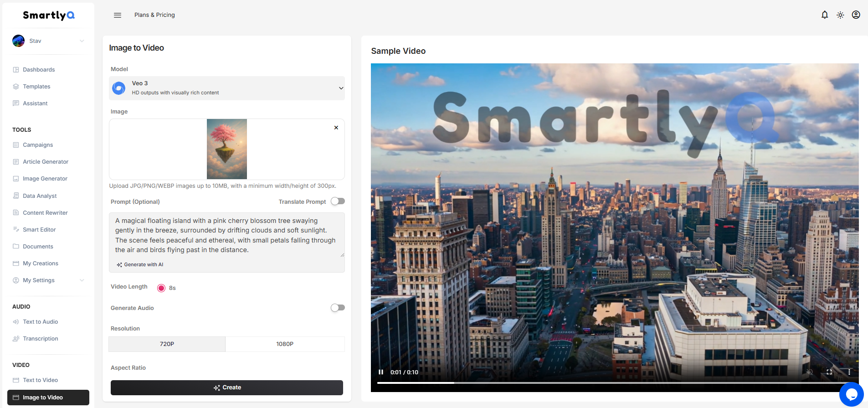Image resolution: width=868 pixels, height=408 pixels.
Task: Choose 720P resolution
Action: 167,344
